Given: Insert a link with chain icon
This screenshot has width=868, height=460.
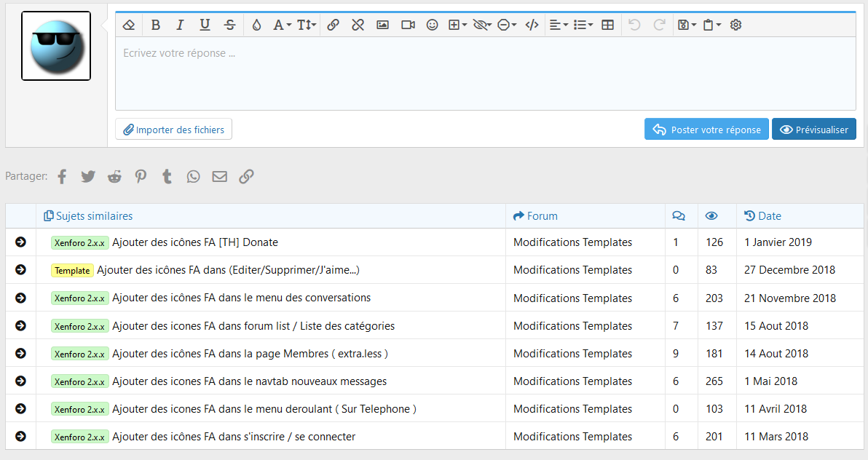Looking at the screenshot, I should pyautogui.click(x=333, y=25).
